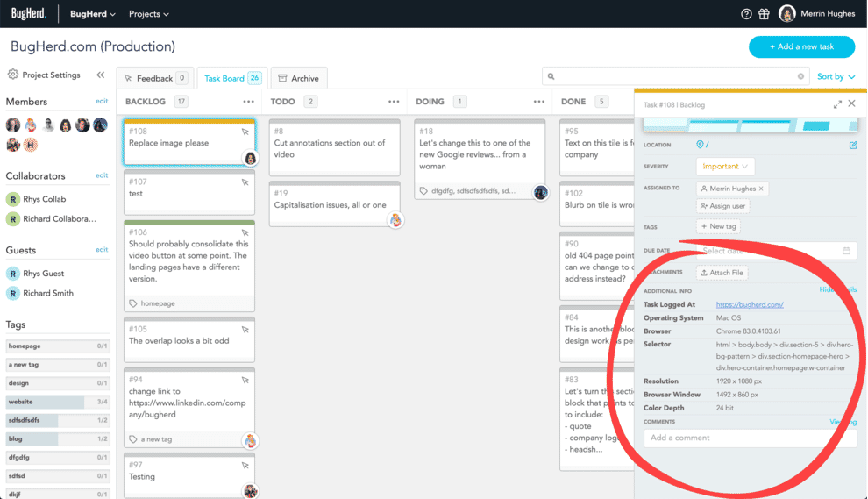Select the a new tag filter

pos(58,365)
